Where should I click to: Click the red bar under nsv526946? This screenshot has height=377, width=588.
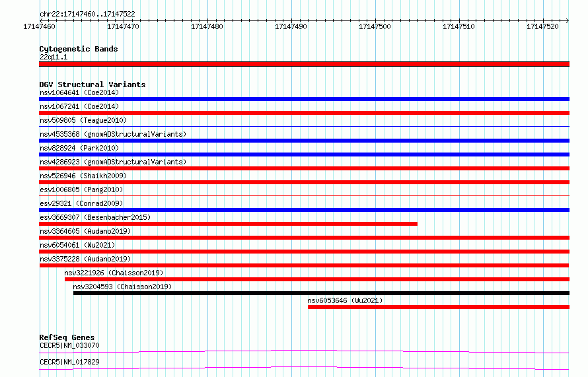(304, 182)
